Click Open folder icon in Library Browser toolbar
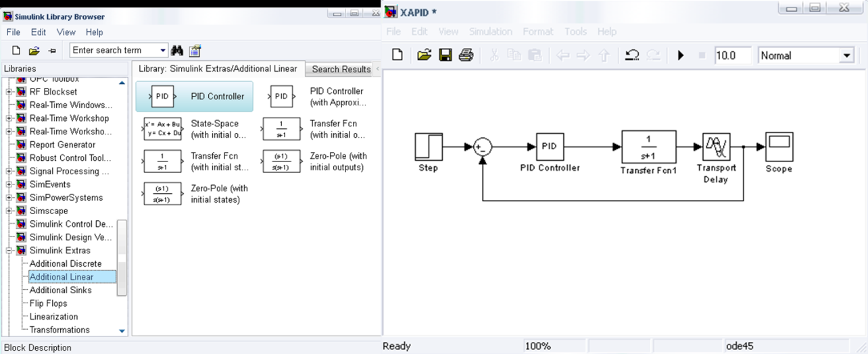This screenshot has height=354, width=868. coord(34,51)
